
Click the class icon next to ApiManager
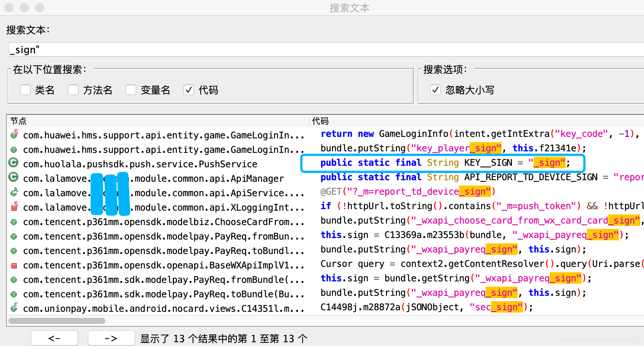pyautogui.click(x=14, y=178)
